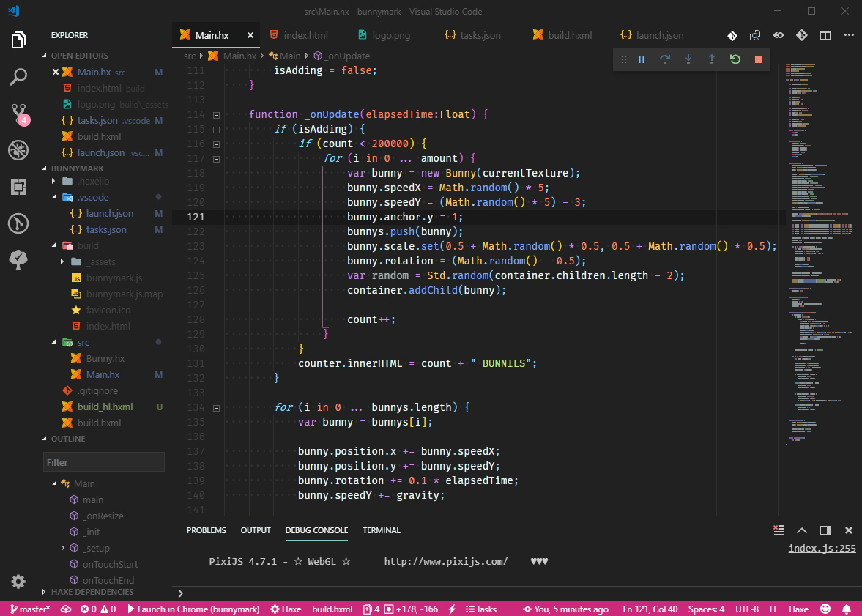
Task: Restart the debug session
Action: point(735,59)
